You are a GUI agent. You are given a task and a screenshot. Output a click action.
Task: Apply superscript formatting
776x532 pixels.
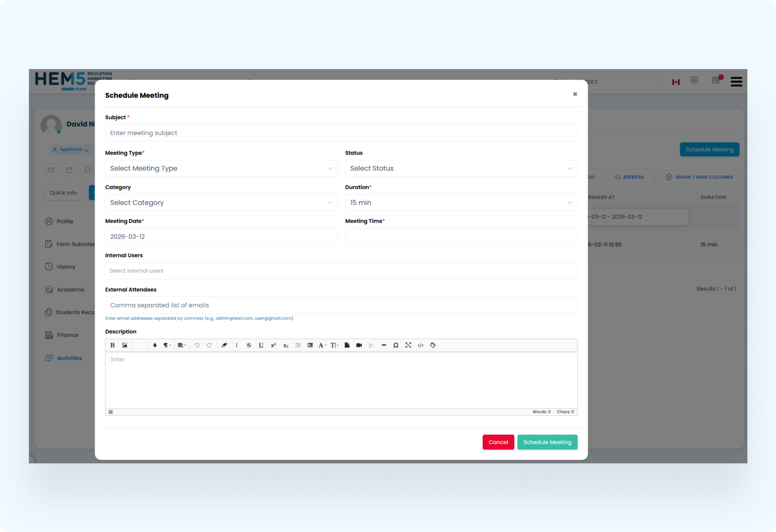pyautogui.click(x=273, y=345)
